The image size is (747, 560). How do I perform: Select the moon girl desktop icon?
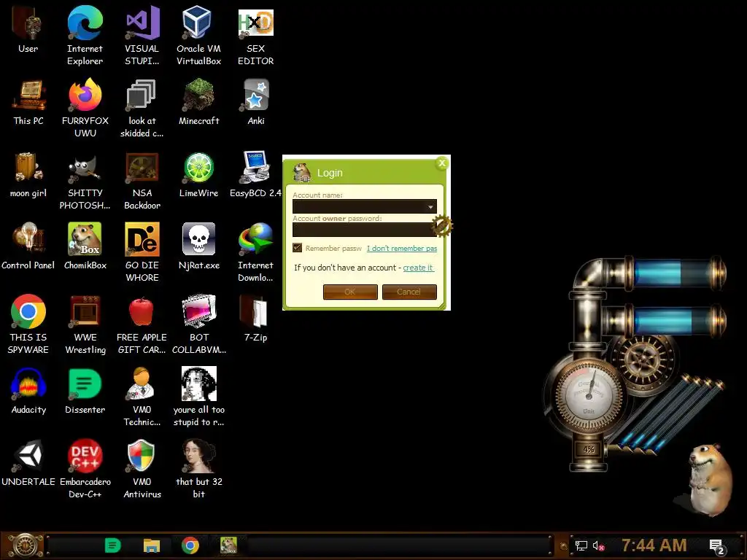coord(28,174)
